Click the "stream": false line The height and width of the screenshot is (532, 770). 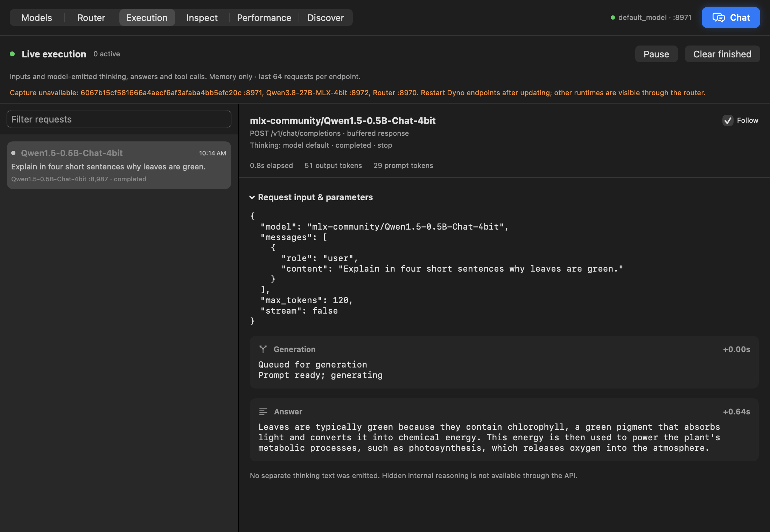pos(299,311)
